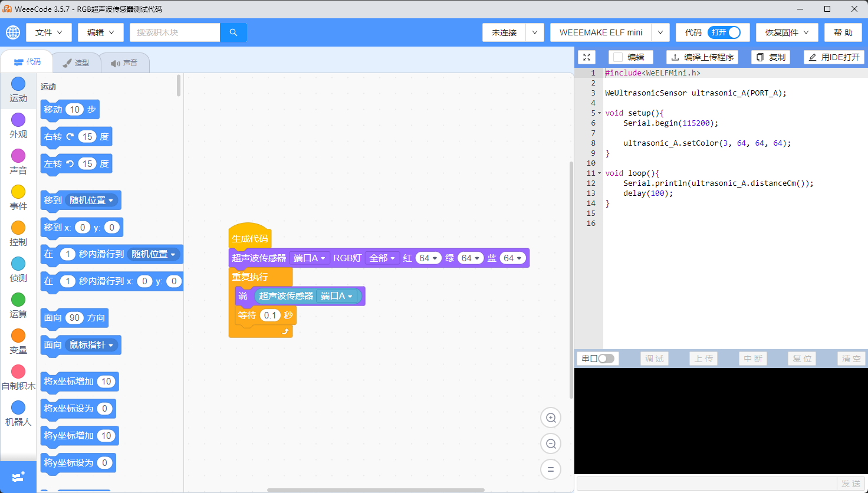This screenshot has height=493, width=868.
Task: Zoom out on the block workspace
Action: [551, 444]
